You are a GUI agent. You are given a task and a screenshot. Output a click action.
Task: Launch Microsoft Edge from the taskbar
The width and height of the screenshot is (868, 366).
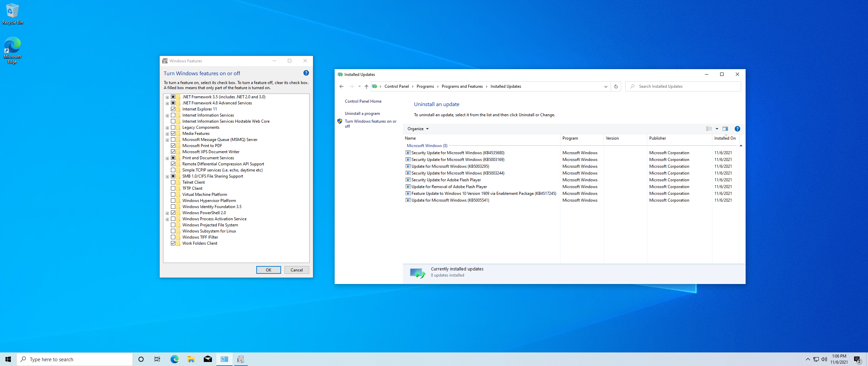coord(174,359)
